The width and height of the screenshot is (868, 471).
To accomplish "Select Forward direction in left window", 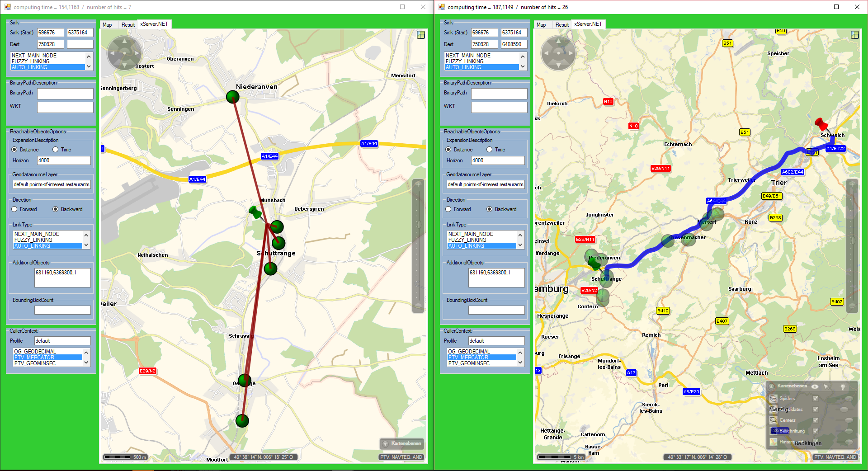I will [x=15, y=209].
